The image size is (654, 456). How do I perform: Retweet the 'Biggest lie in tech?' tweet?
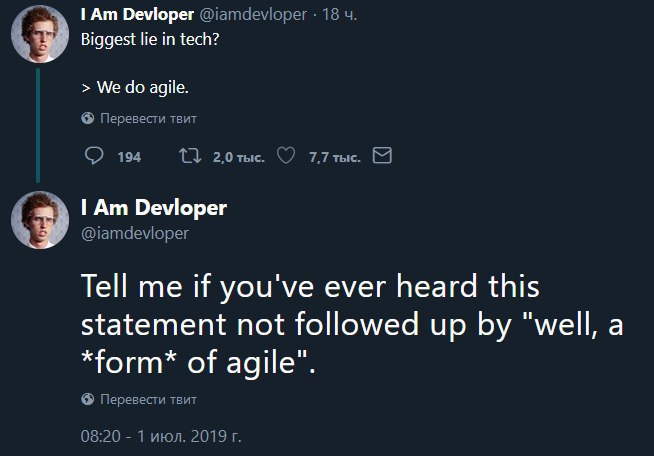click(190, 156)
